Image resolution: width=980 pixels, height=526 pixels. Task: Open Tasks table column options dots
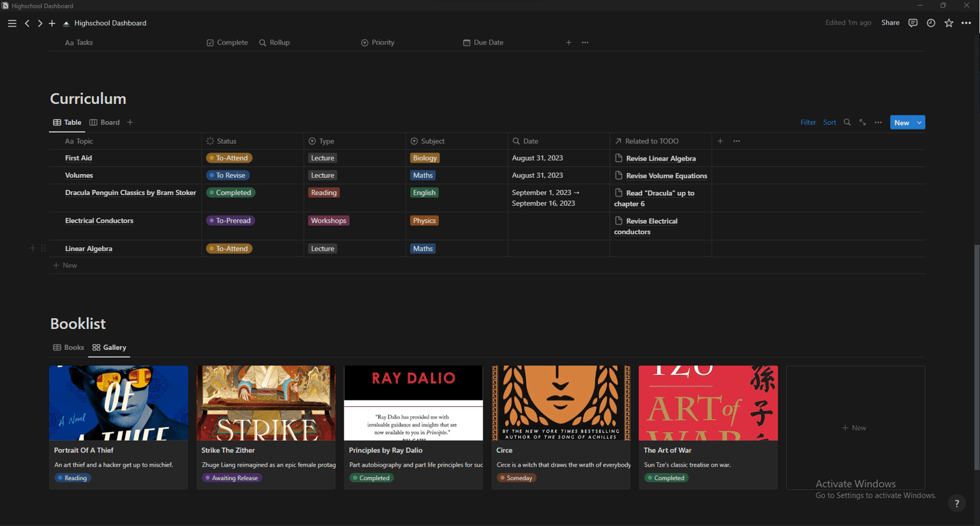click(x=585, y=43)
